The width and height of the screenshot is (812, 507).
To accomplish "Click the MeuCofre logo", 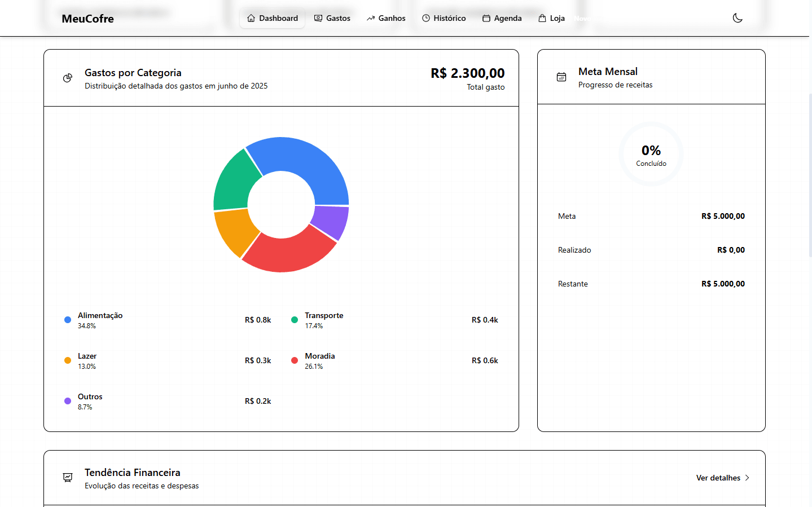I will (88, 19).
